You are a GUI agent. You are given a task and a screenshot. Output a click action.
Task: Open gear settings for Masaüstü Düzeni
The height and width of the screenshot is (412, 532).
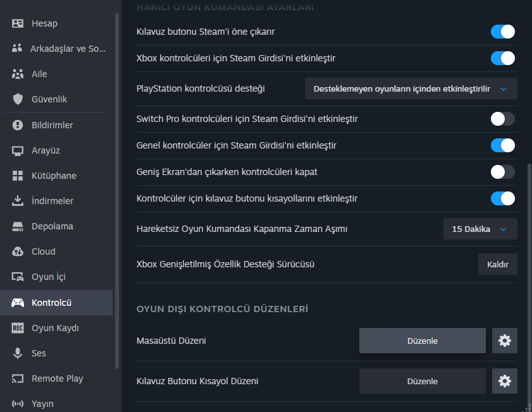(505, 341)
